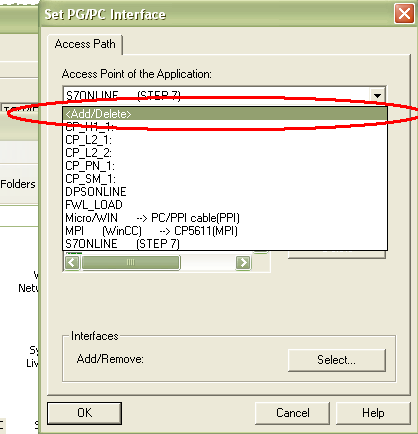
Task: Click the right scroll arrow icon
Action: pos(243,263)
